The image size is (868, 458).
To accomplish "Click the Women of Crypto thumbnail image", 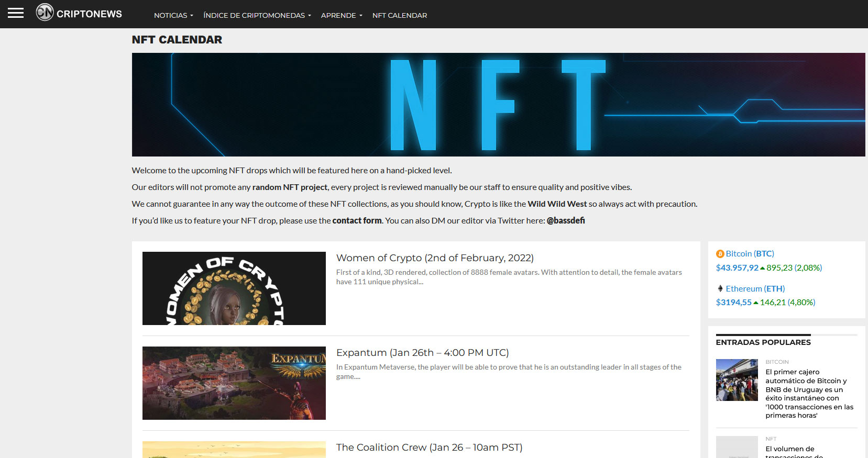I will [234, 288].
